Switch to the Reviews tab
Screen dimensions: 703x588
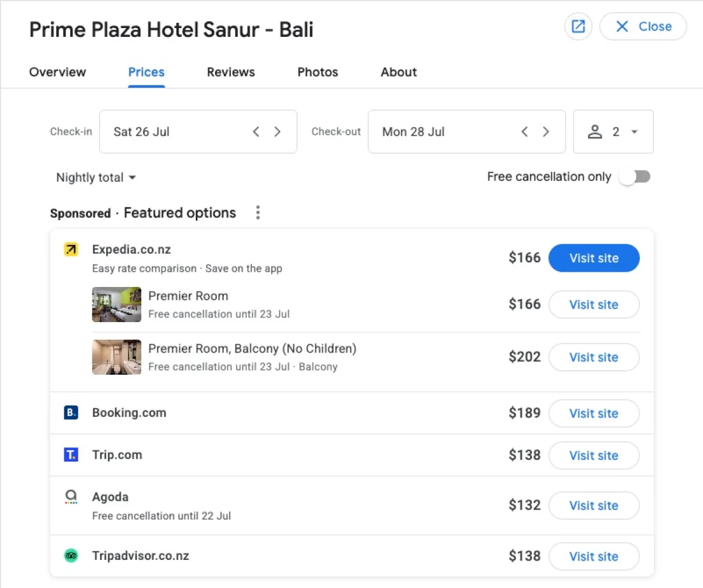point(230,72)
